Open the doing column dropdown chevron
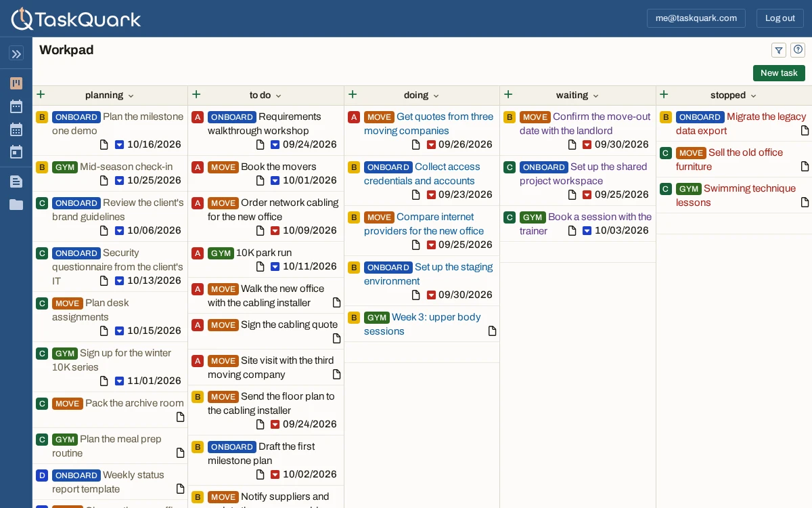 436,96
